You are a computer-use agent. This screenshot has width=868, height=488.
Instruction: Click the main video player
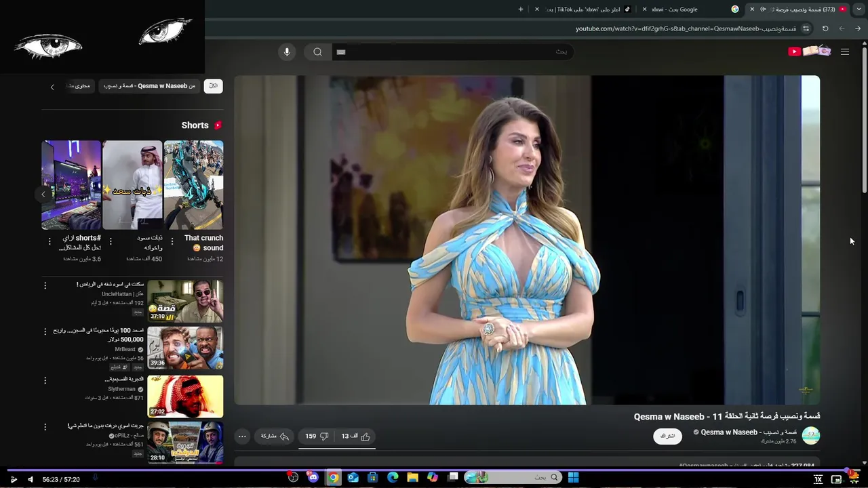click(527, 240)
